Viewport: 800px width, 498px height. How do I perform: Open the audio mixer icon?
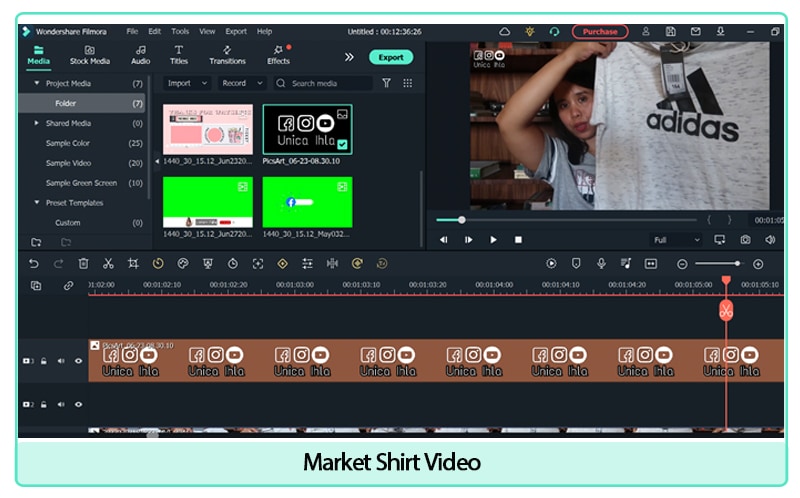[626, 264]
